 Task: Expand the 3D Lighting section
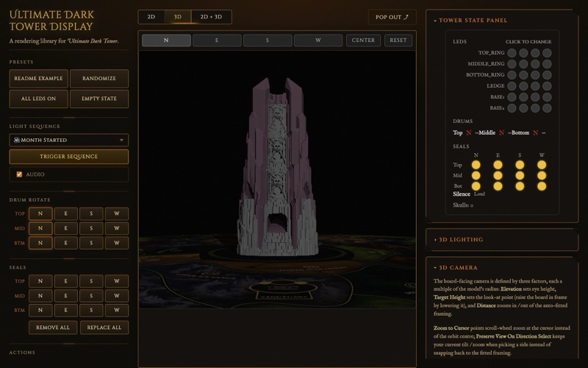[x=461, y=240]
